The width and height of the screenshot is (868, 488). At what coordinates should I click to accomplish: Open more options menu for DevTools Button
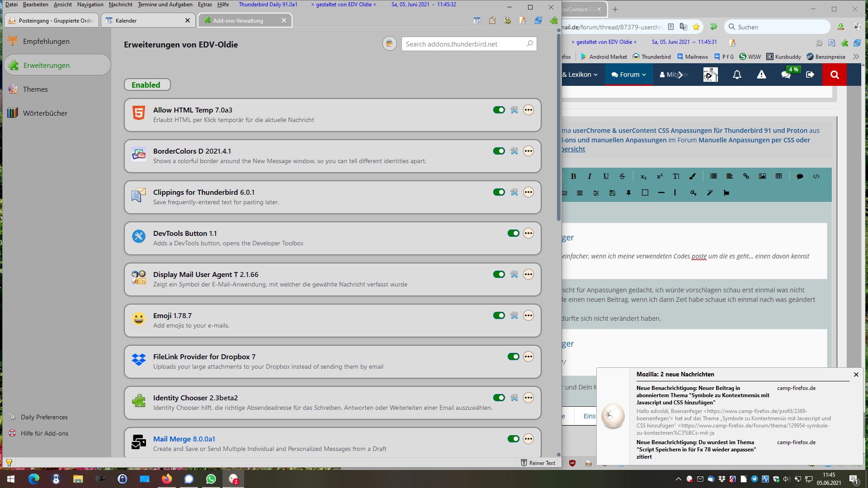coord(528,233)
